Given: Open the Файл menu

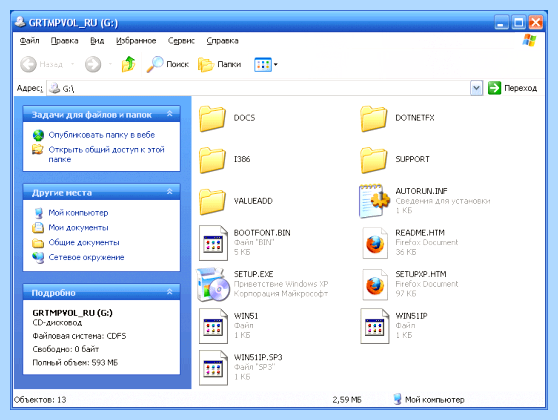Looking at the screenshot, I should (x=29, y=41).
